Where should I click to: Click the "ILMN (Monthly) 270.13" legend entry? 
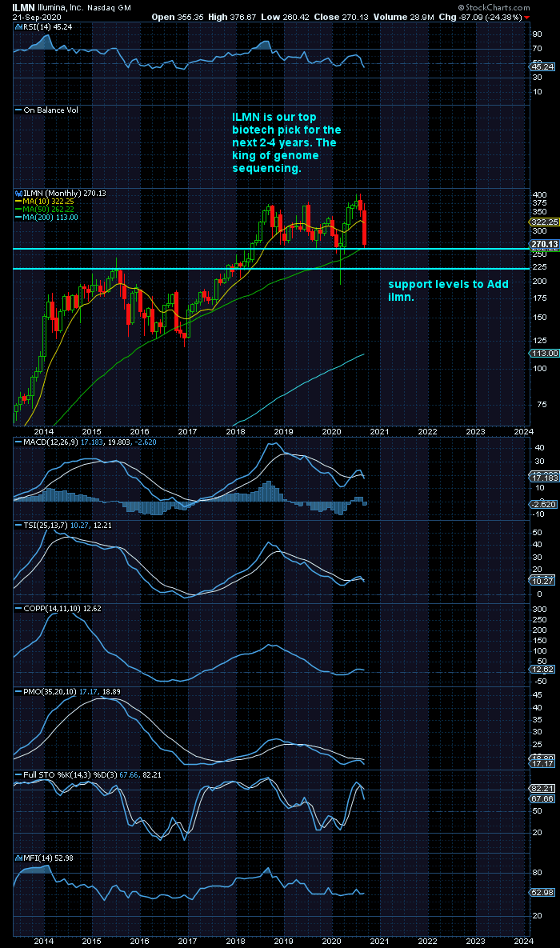click(61, 194)
